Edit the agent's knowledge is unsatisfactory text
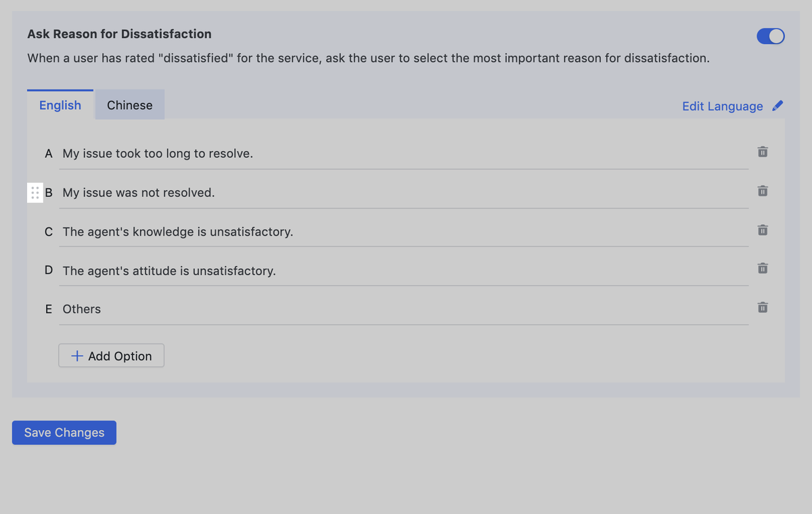This screenshot has width=812, height=514. pos(403,232)
